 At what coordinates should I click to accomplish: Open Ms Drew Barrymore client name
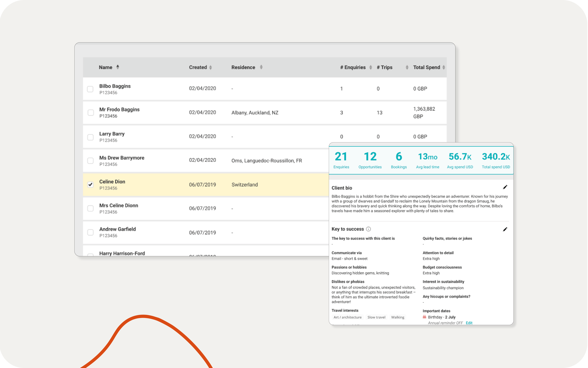click(x=122, y=158)
